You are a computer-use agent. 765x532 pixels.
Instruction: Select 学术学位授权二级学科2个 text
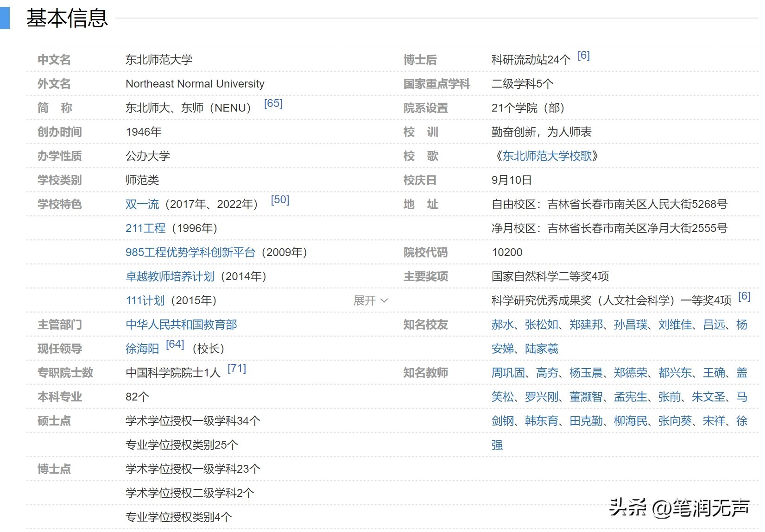(x=190, y=493)
